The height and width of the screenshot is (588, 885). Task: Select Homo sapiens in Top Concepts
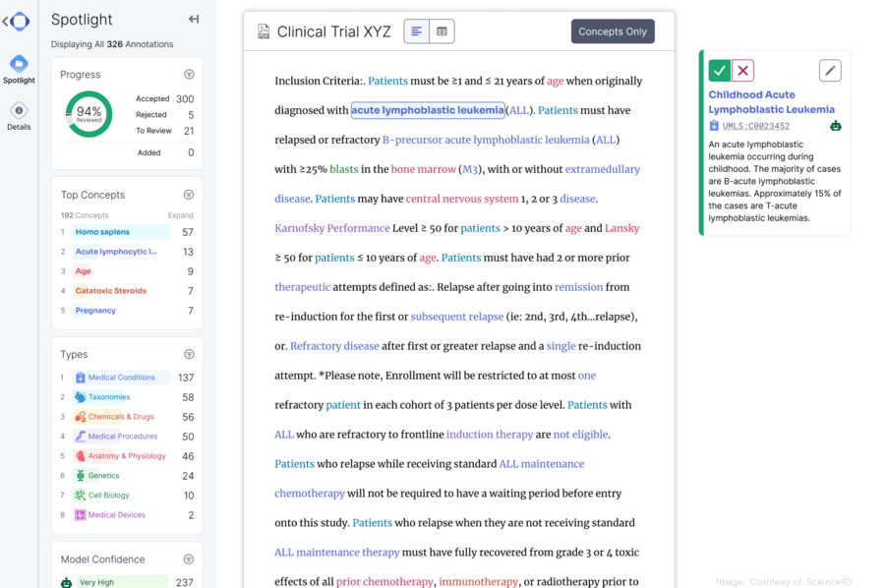tap(102, 232)
